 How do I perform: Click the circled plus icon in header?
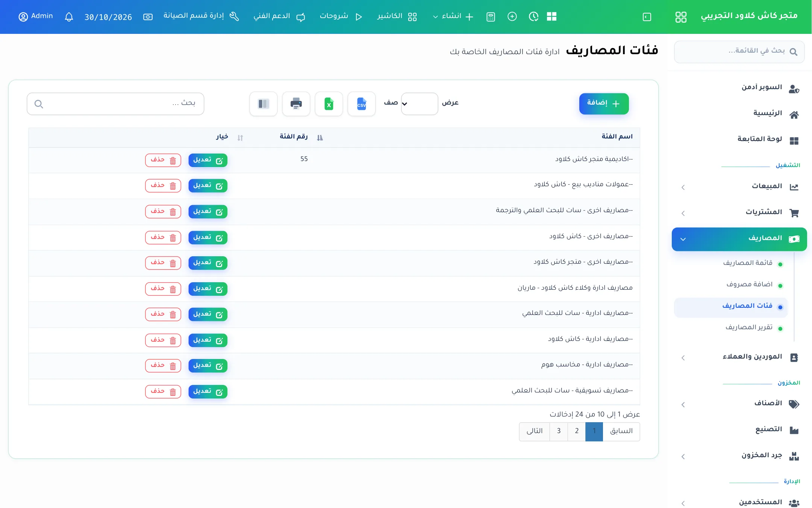[512, 17]
